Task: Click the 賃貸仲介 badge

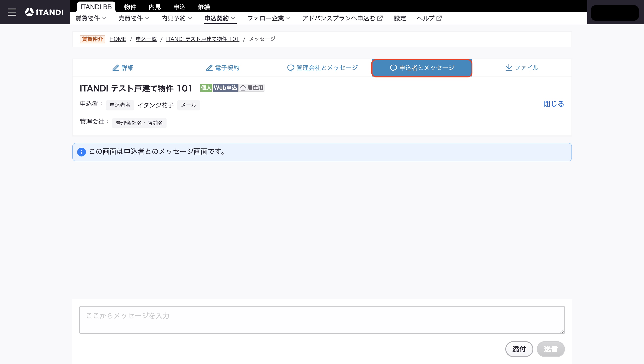Action: point(92,39)
